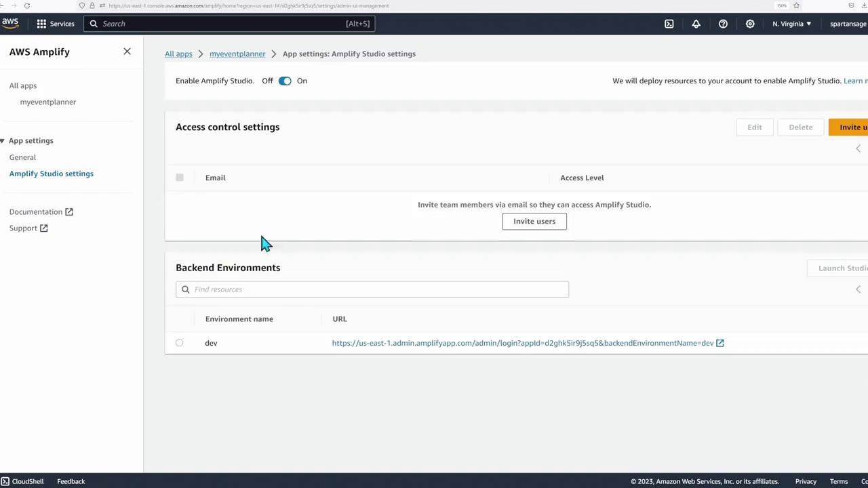Open the notifications bell
The width and height of the screenshot is (868, 488).
point(696,24)
